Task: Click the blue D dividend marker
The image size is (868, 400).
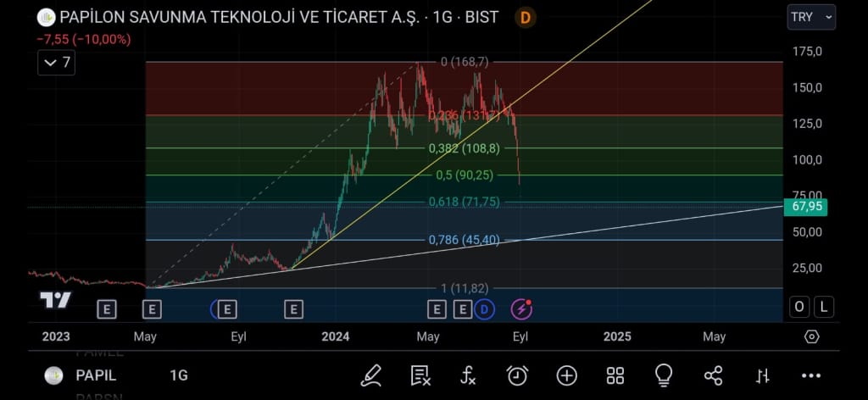Action: coord(484,309)
